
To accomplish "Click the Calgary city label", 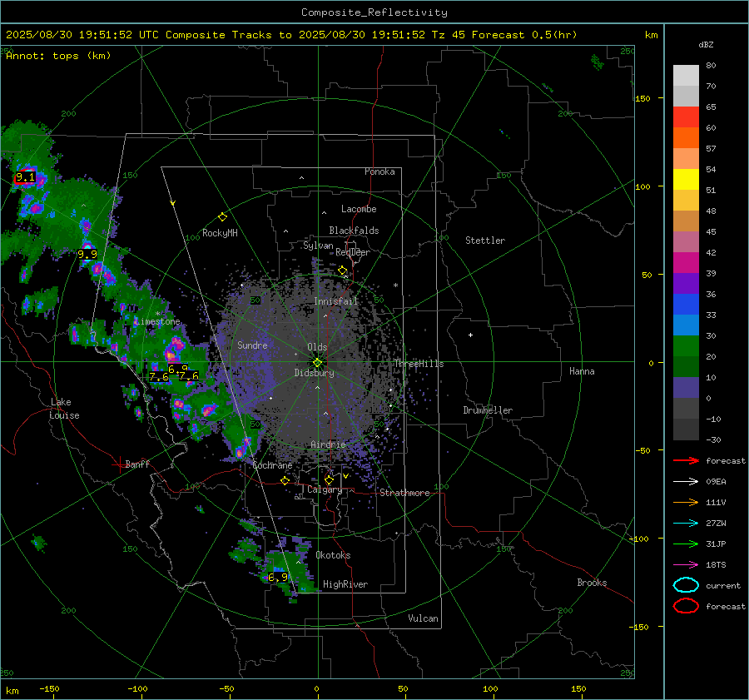I will pyautogui.click(x=325, y=489).
